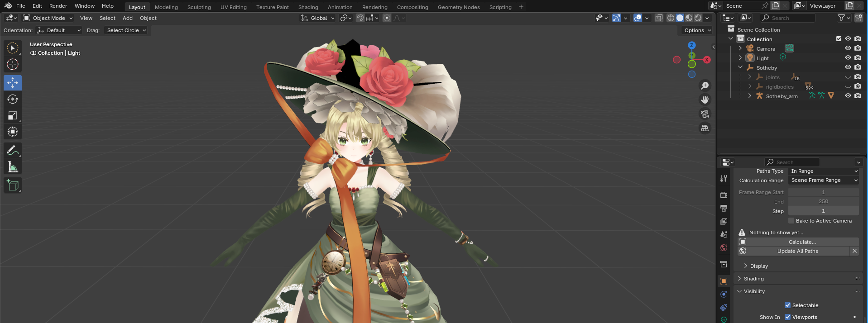Open the World properties tab
Screen dimensions: 868x323
(724, 247)
